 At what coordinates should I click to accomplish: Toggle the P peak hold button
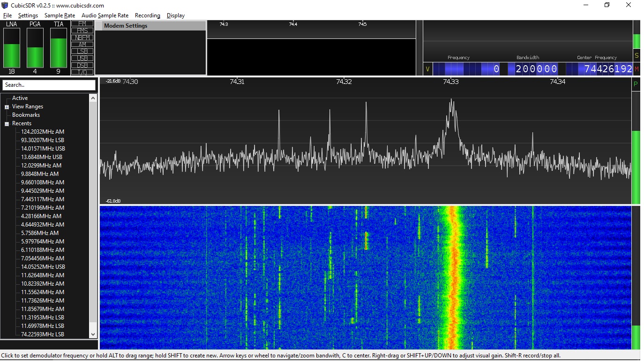click(x=636, y=84)
